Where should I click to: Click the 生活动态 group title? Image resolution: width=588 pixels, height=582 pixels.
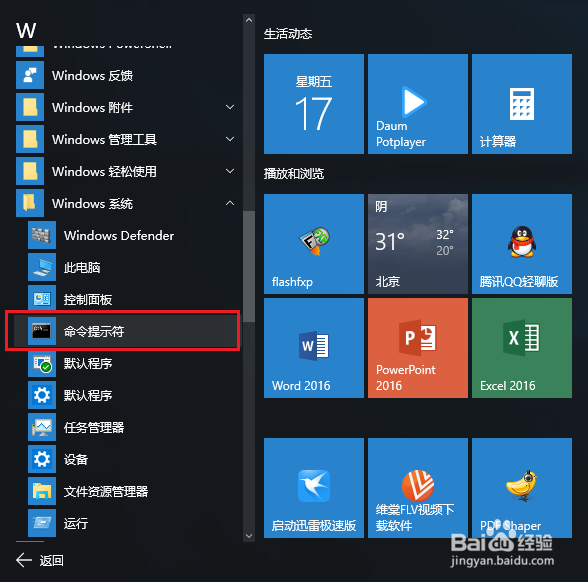click(288, 34)
